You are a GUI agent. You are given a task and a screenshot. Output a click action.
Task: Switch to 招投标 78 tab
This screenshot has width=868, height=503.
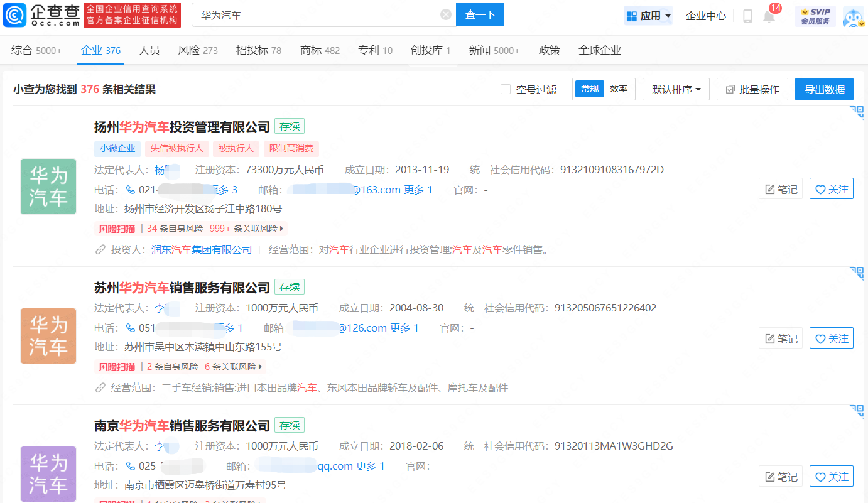point(259,50)
